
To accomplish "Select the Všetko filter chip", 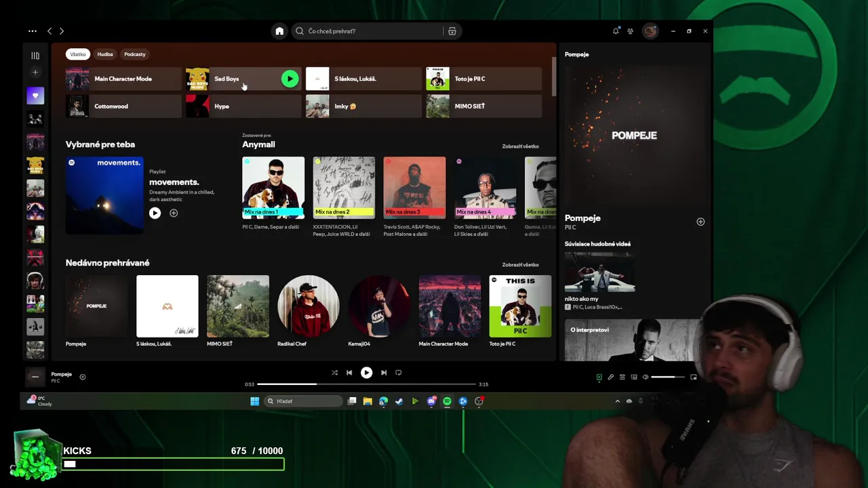I will tap(78, 54).
